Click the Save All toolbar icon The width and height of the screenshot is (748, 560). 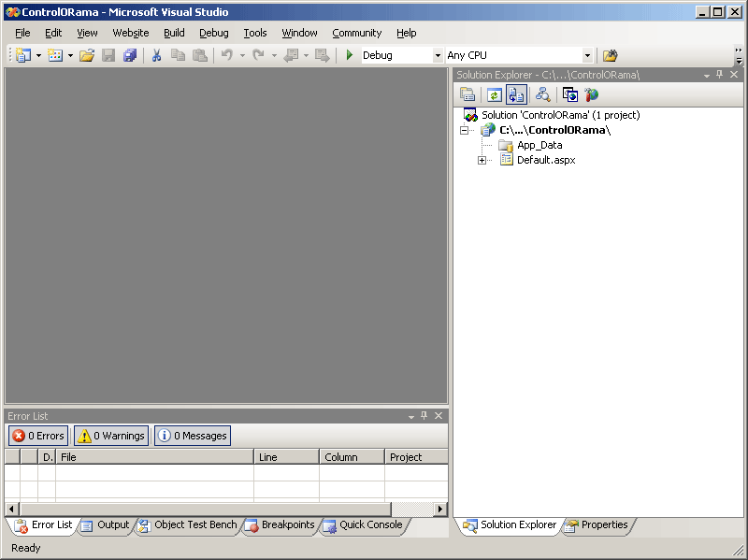click(x=130, y=56)
